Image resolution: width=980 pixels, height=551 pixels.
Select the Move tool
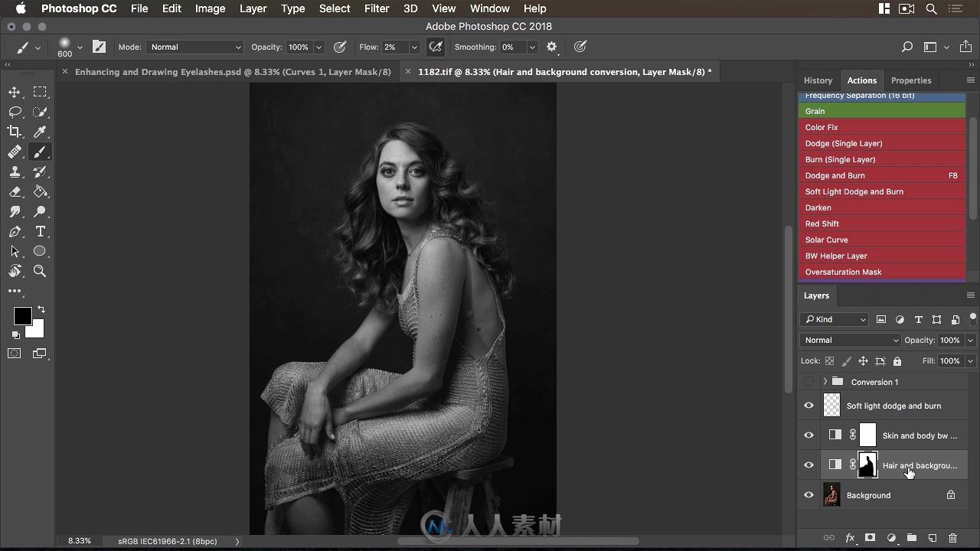click(x=15, y=92)
